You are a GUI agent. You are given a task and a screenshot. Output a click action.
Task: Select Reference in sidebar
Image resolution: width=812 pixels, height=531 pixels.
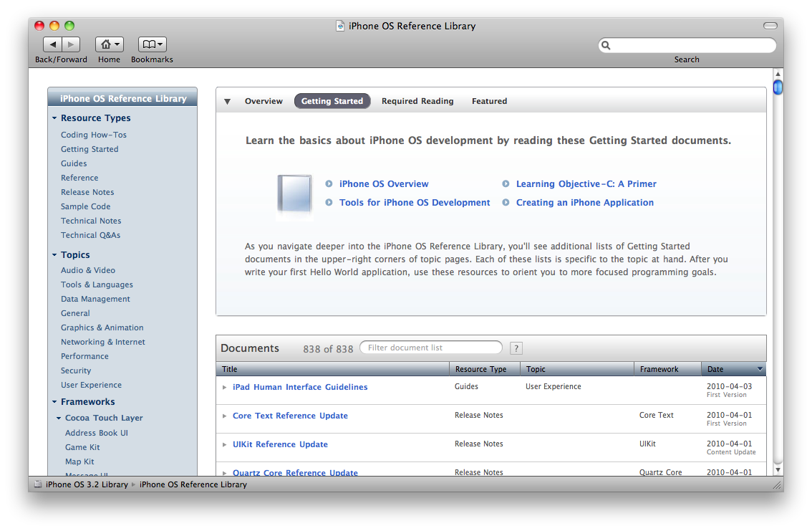point(79,178)
